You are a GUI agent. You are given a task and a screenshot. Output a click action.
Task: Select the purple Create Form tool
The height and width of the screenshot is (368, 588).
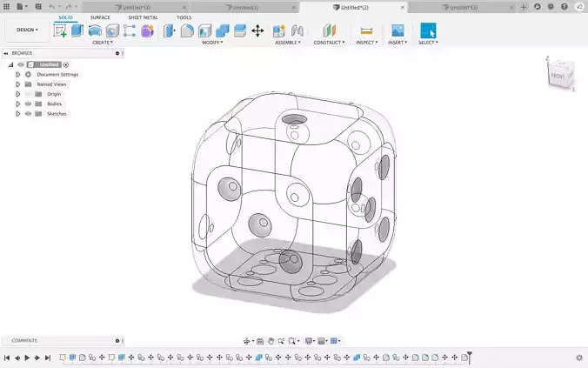pos(147,30)
